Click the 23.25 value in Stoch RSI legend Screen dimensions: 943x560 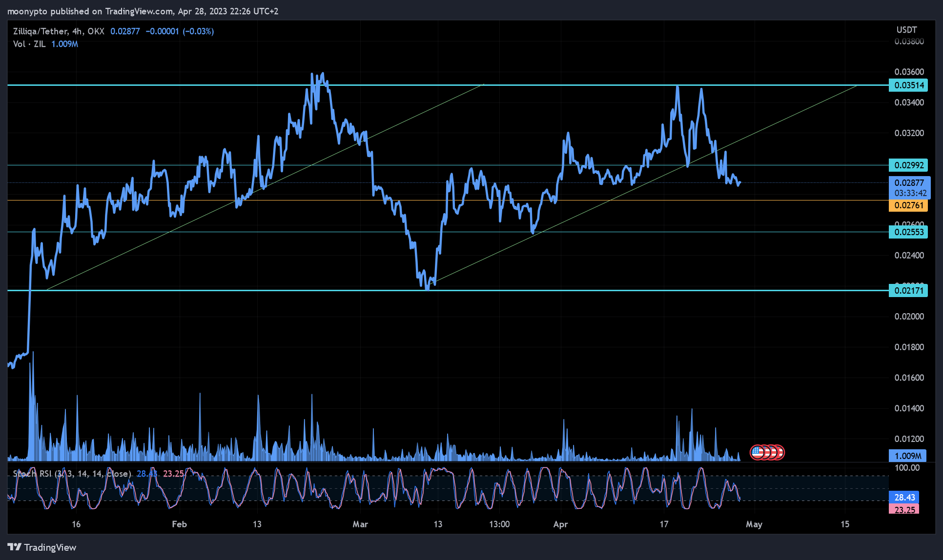tap(173, 473)
